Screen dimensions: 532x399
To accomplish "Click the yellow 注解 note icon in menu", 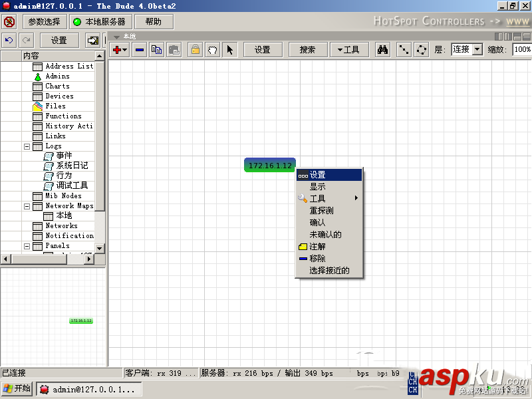I will point(303,247).
